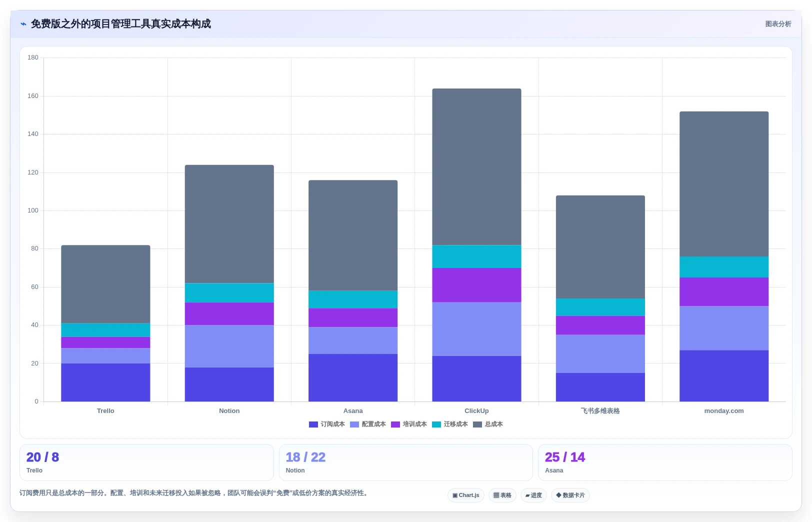Click Asana's dark blue 订阅成本 bar segment
The height and width of the screenshot is (522, 812).
tap(353, 378)
